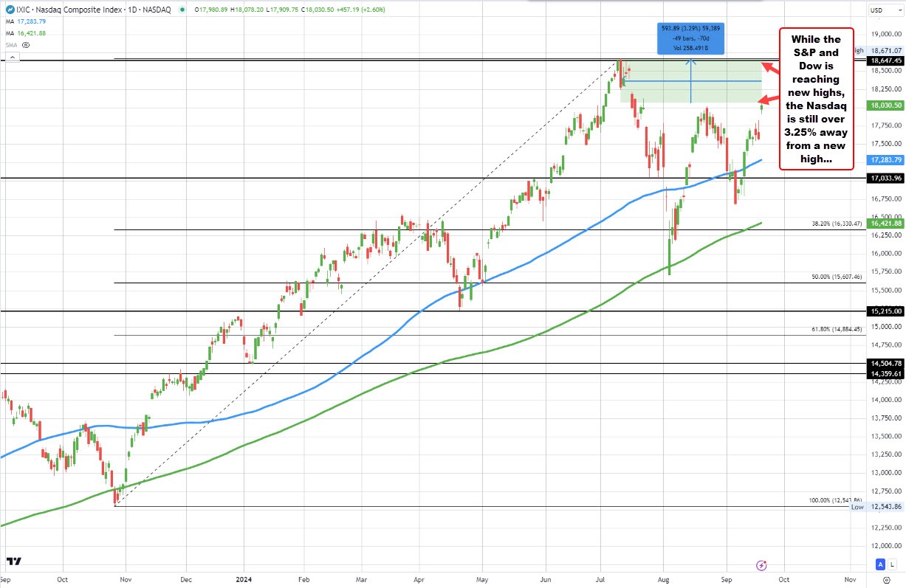
Task: Click the current price label 18,030.50
Action: [885, 105]
